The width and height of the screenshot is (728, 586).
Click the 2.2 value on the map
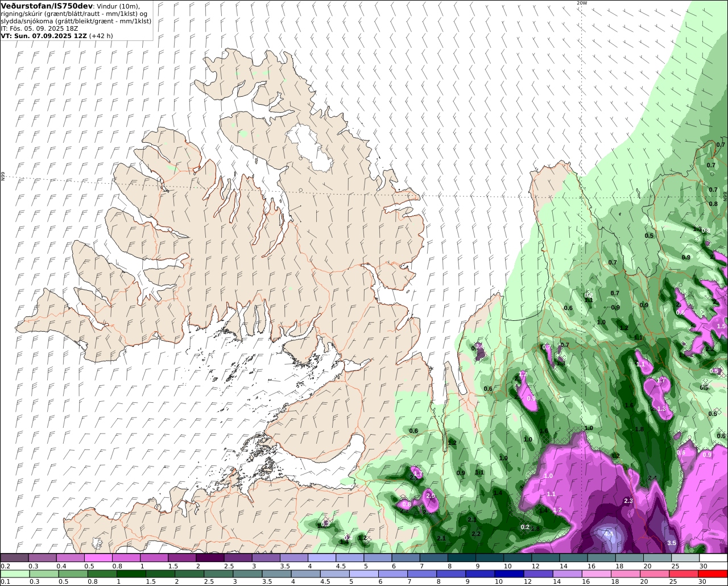coord(476,534)
